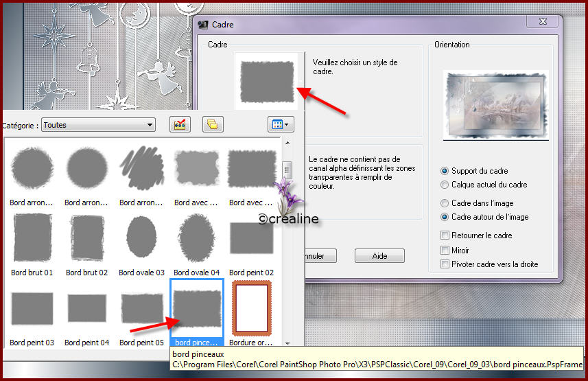588x381 pixels.
Task: Click the Aide button
Action: 379,255
